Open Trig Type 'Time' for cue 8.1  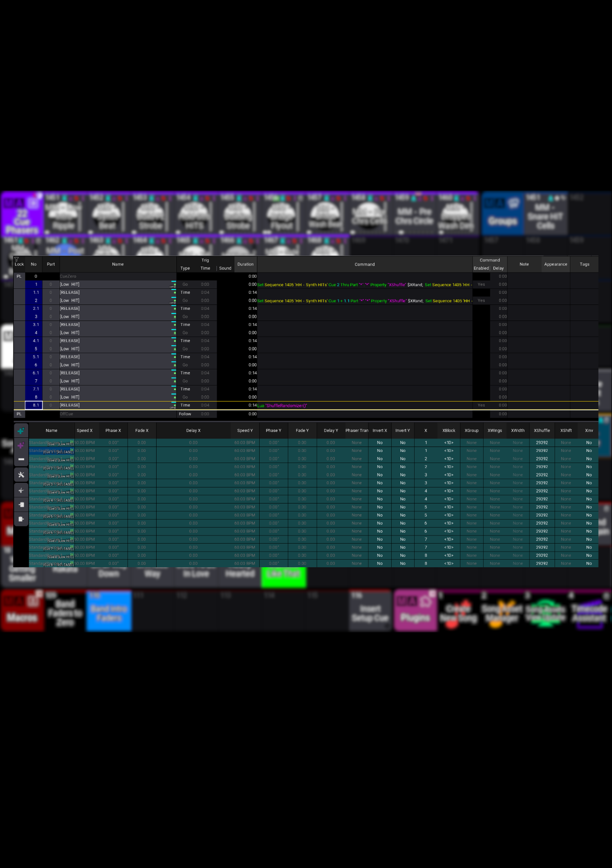coord(185,405)
